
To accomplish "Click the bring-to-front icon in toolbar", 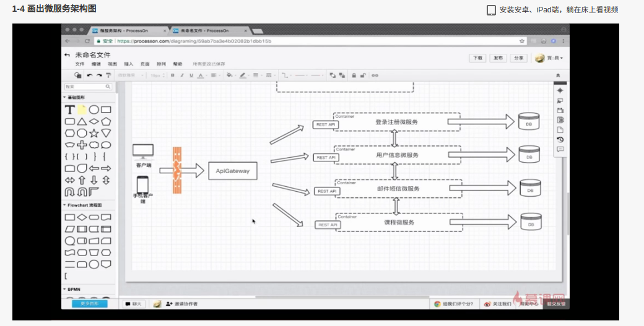I will click(333, 75).
